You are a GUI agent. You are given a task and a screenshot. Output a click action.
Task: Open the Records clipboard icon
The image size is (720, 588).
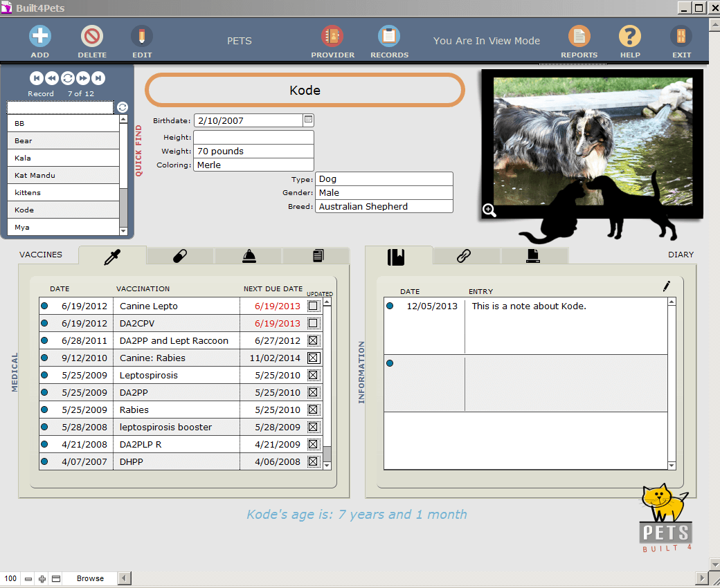(389, 36)
